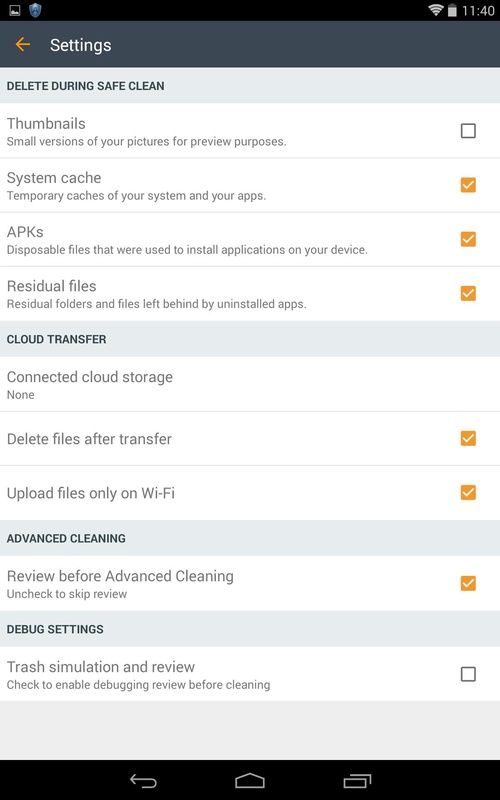Enable the Thumbnails checkbox
The width and height of the screenshot is (500, 800).
468,131
